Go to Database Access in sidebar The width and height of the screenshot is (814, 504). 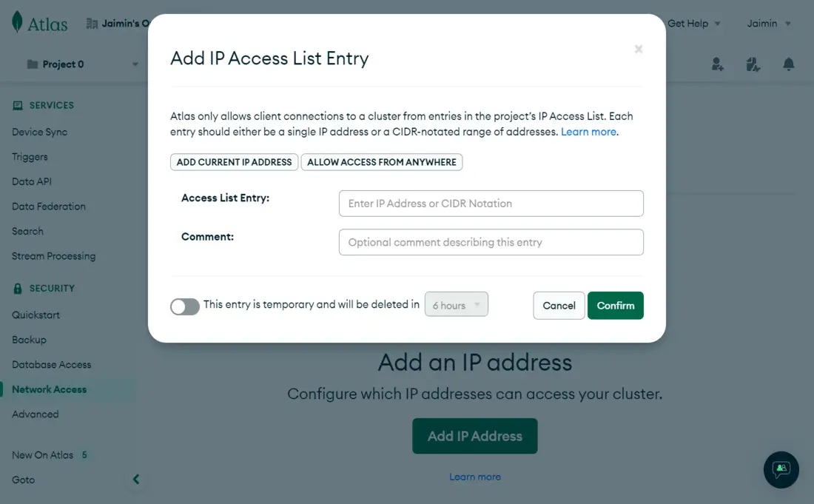coord(51,365)
